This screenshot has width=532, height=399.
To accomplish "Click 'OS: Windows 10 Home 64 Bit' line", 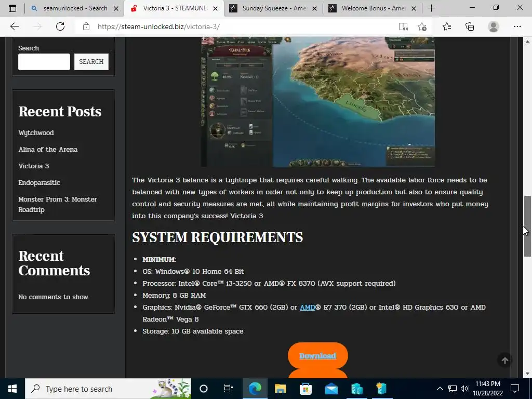I will 193,271.
